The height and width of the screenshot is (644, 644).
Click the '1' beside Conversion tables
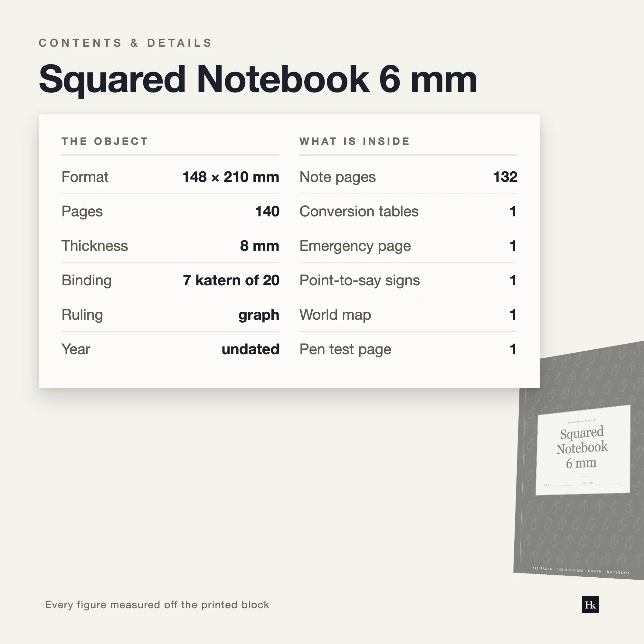coord(513,211)
